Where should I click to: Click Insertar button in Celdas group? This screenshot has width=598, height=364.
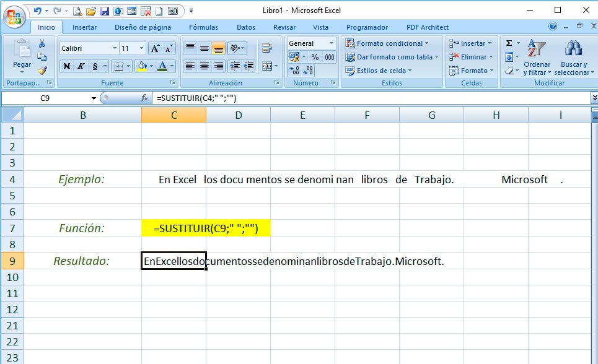pyautogui.click(x=470, y=43)
